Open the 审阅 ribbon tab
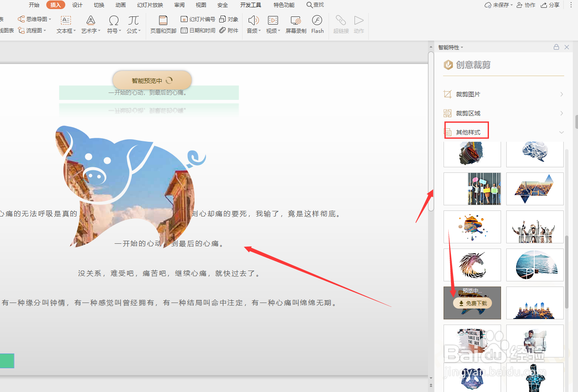 tap(179, 5)
